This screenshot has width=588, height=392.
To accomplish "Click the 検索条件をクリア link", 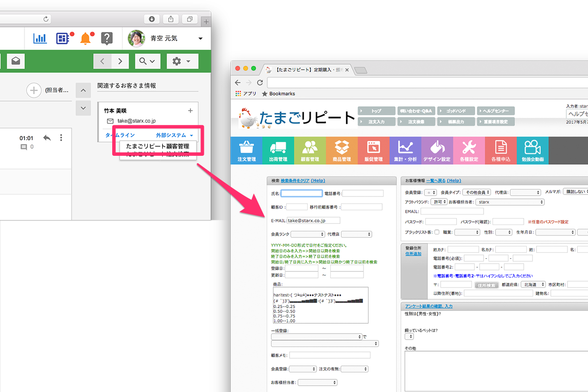I will [x=295, y=181].
